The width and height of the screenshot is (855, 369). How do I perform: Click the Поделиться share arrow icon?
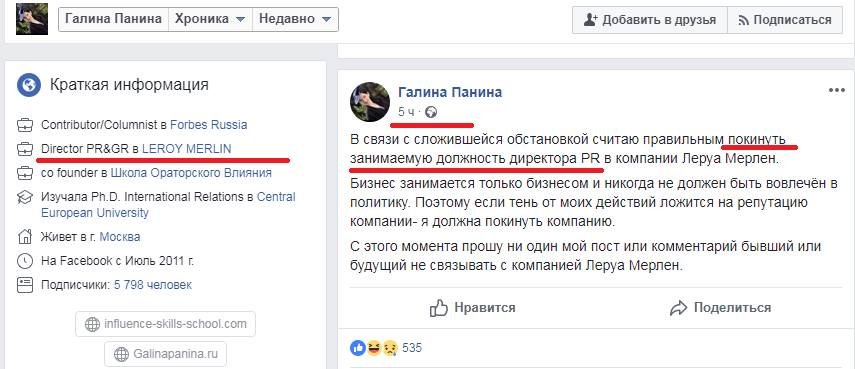coord(678,308)
